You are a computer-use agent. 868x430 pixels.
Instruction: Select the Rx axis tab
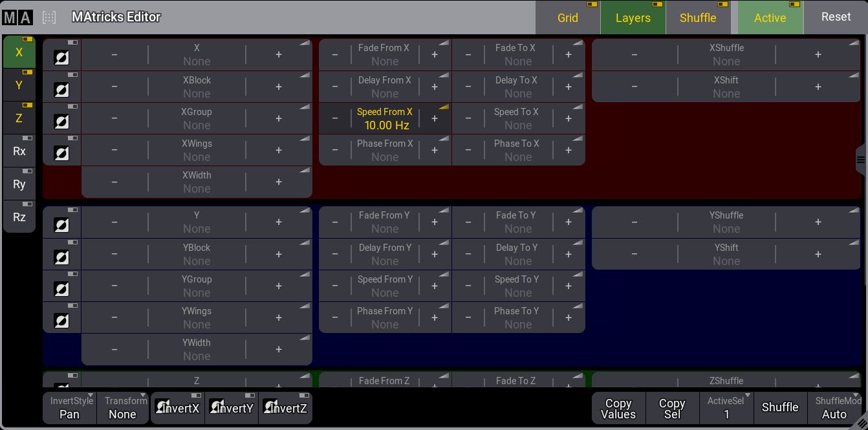(19, 151)
